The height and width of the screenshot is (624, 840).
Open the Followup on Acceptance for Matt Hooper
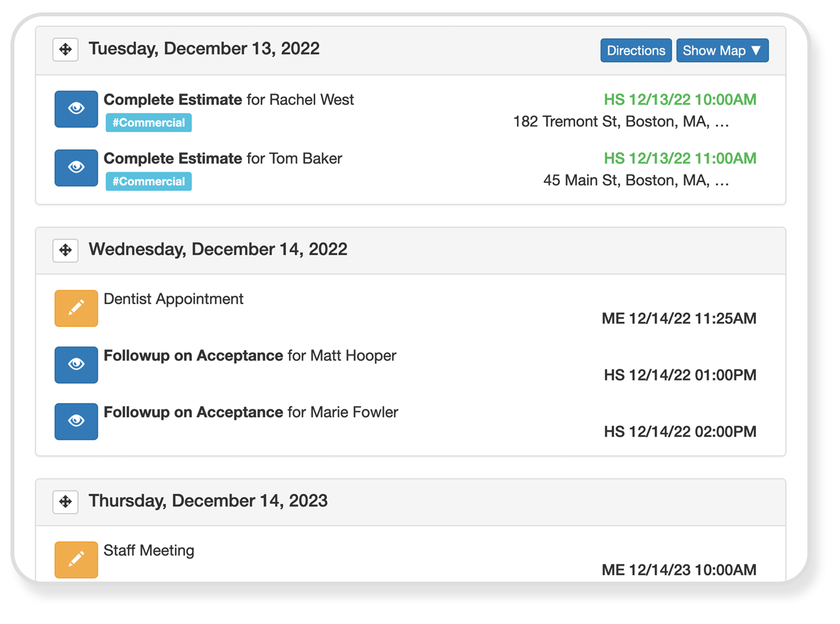point(250,356)
